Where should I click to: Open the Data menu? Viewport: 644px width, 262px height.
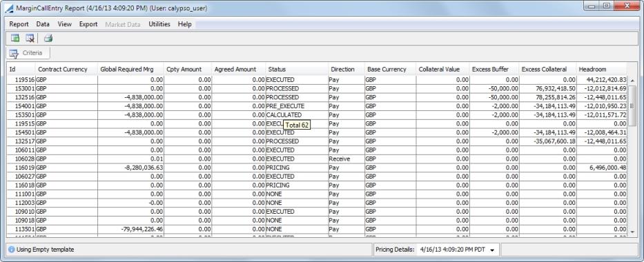pyautogui.click(x=43, y=24)
